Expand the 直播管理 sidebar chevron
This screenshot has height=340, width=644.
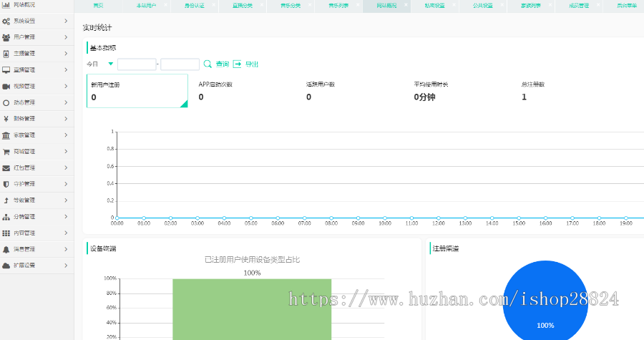tap(66, 70)
